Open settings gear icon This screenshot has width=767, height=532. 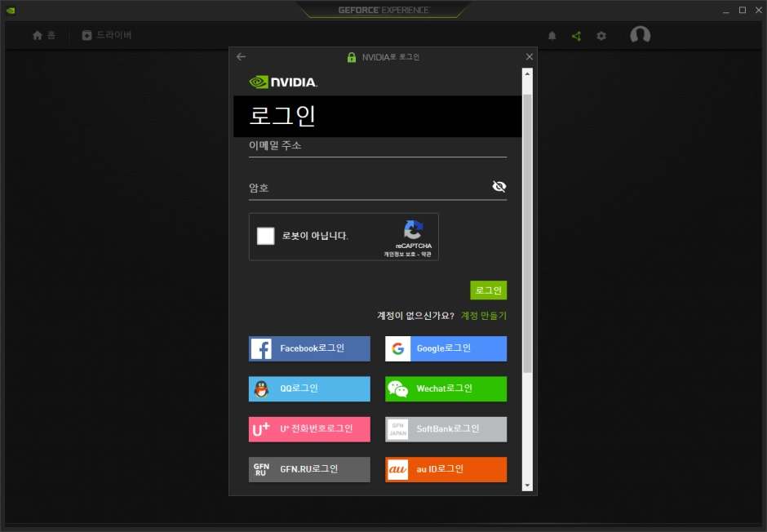tap(601, 36)
